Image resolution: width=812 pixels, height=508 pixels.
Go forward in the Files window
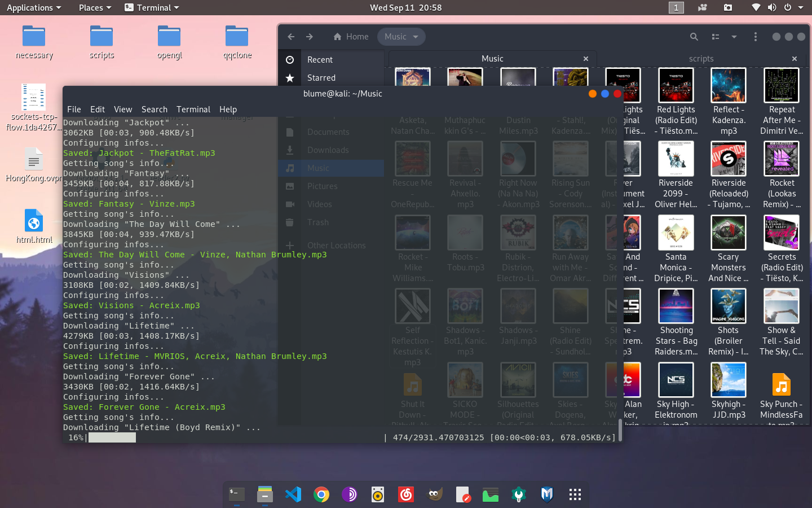pos(310,37)
